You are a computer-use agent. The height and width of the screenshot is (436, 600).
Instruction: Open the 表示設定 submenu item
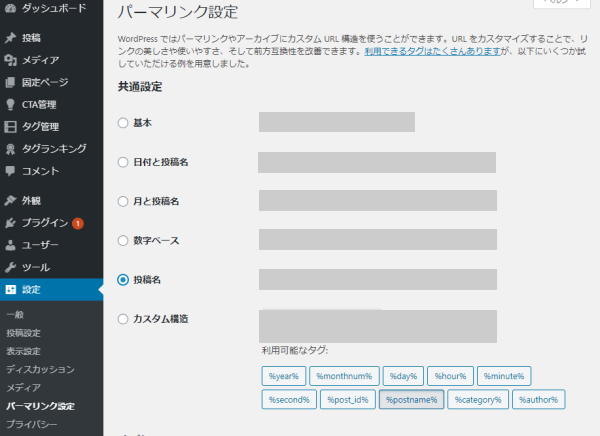(x=24, y=351)
